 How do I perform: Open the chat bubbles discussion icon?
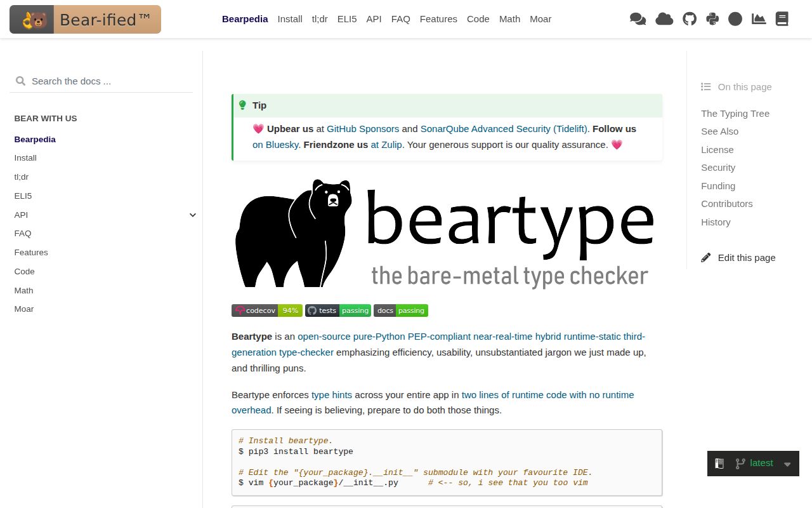click(x=638, y=19)
